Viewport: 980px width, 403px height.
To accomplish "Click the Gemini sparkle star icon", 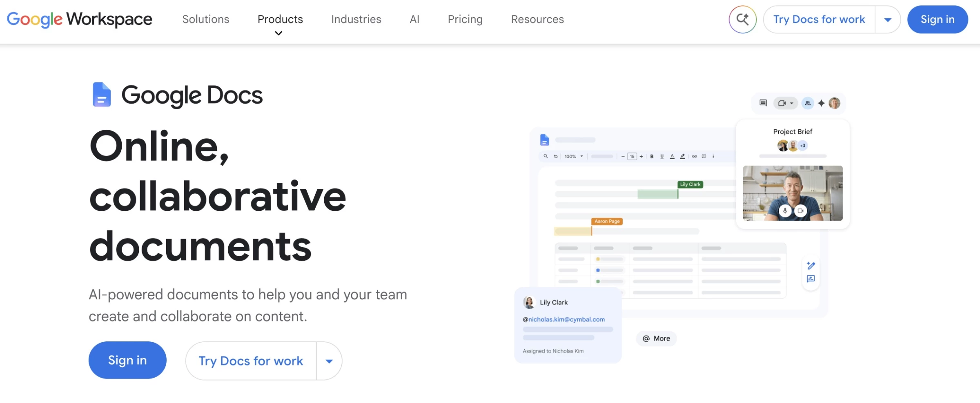I will pos(821,103).
